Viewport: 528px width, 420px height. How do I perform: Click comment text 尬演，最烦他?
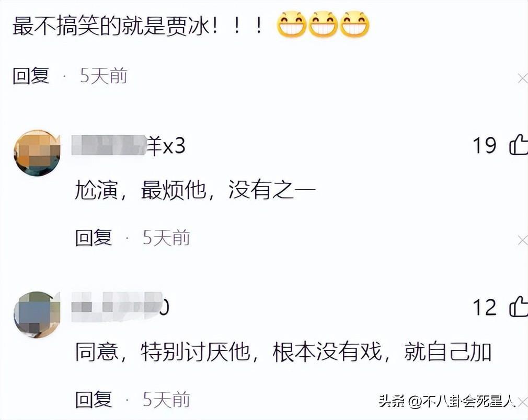[x=141, y=190]
